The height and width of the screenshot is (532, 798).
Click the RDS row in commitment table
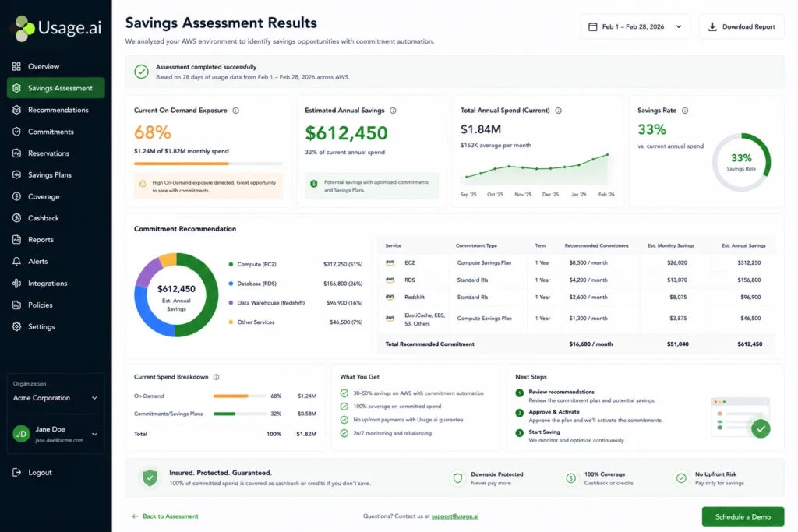[x=577, y=280]
